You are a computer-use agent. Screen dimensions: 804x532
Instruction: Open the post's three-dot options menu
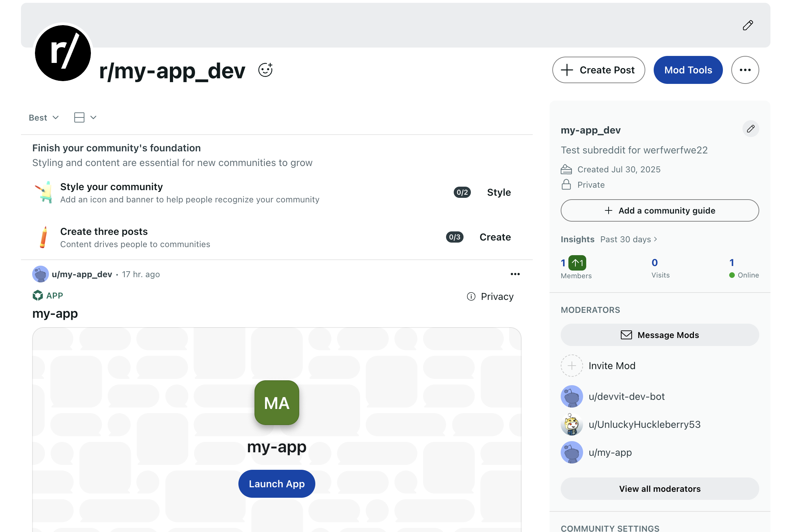515,274
